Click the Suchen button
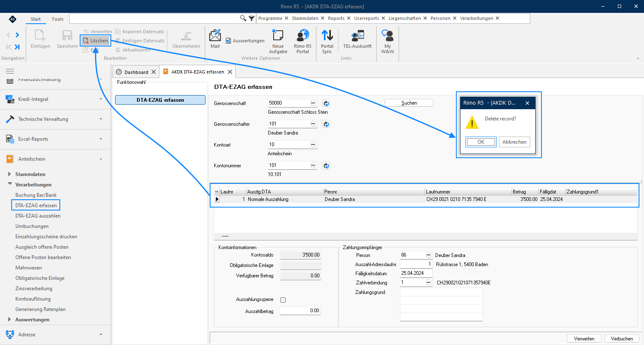The image size is (644, 345). tap(409, 103)
